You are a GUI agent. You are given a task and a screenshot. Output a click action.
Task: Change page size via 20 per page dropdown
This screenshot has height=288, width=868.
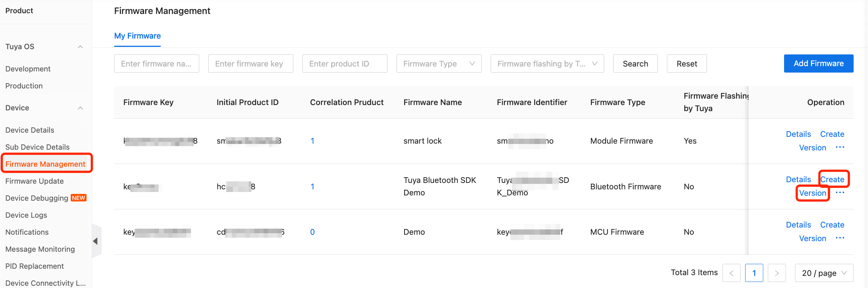pos(824,273)
